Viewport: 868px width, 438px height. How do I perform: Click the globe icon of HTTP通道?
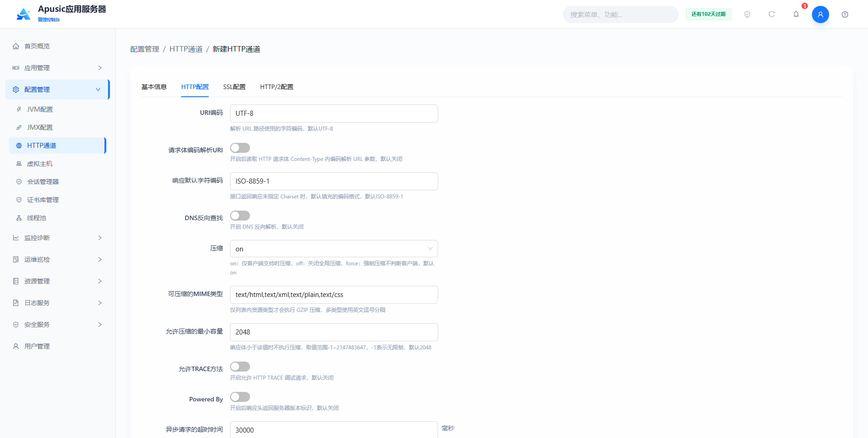point(19,146)
